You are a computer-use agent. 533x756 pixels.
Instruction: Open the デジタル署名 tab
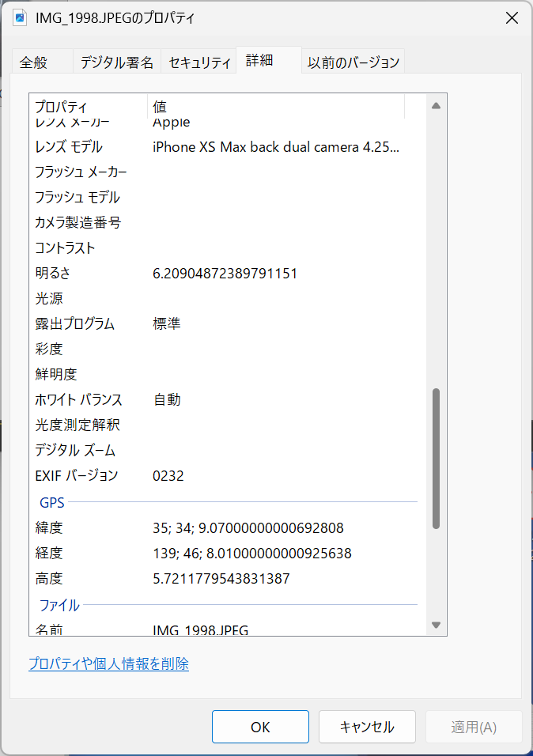pyautogui.click(x=116, y=62)
